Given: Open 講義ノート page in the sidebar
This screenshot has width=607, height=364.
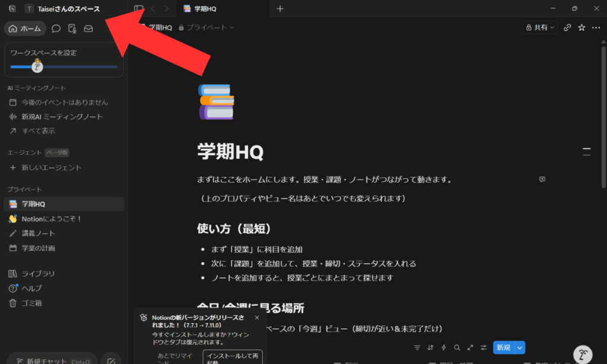Looking at the screenshot, I should point(39,233).
